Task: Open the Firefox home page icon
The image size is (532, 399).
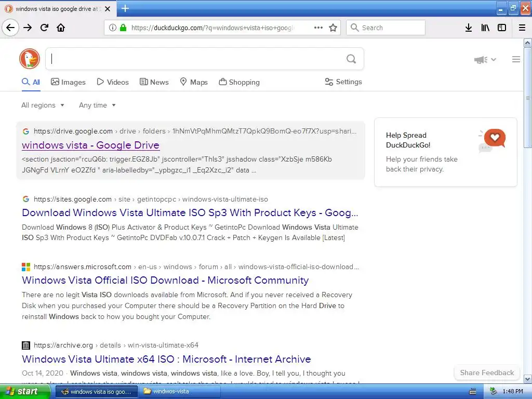Action: (x=61, y=28)
